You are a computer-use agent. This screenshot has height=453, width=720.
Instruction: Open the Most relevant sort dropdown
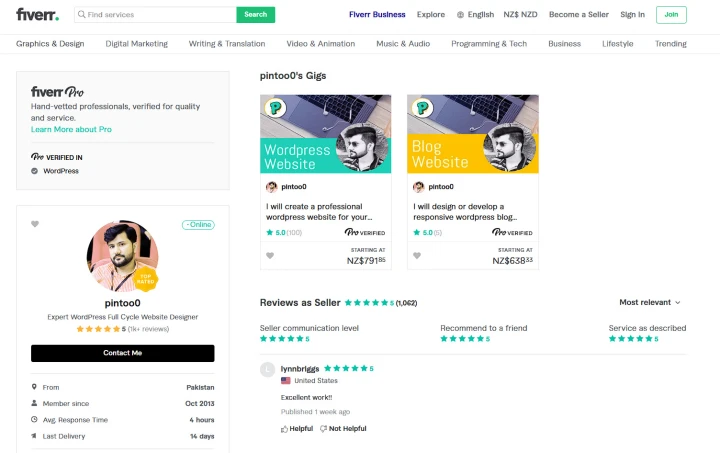pyautogui.click(x=650, y=302)
